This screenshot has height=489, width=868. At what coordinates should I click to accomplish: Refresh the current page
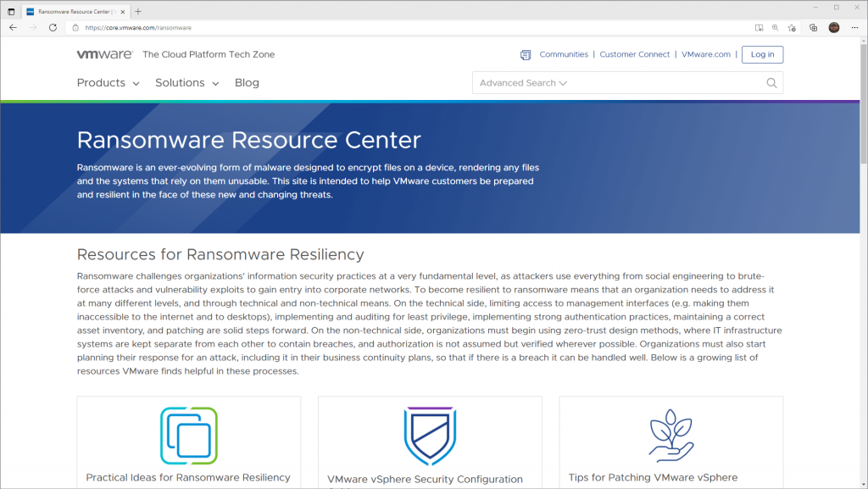tap(53, 28)
